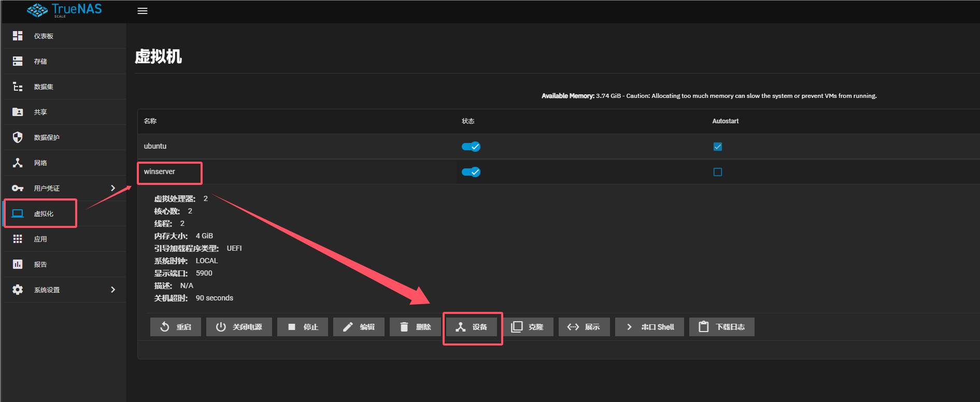
Task: Expand the 系统设置 system settings submenu
Action: click(x=113, y=290)
